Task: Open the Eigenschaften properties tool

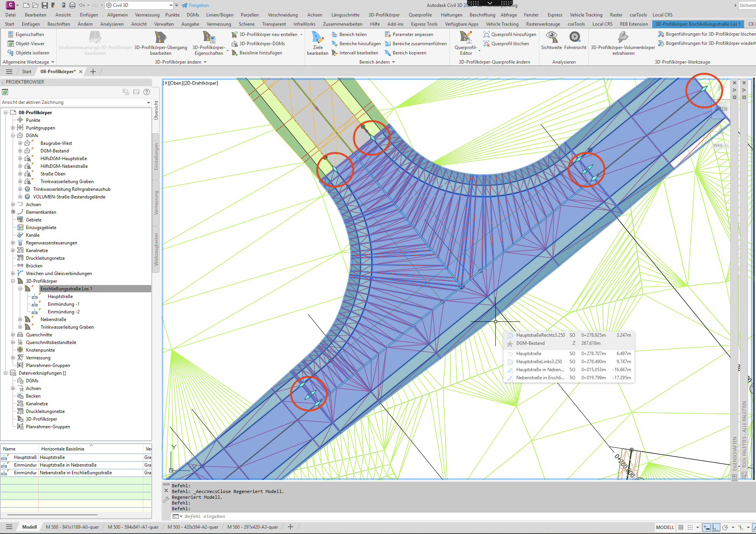Action: pyautogui.click(x=26, y=34)
